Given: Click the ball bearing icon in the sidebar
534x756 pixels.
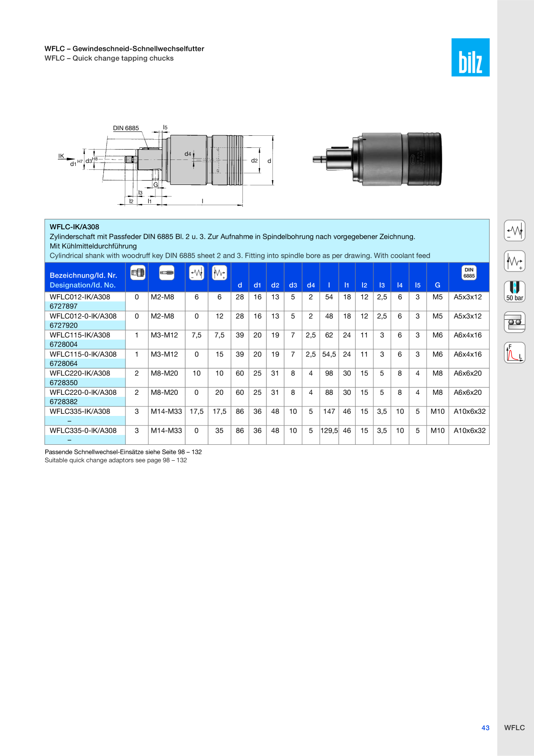Looking at the screenshot, I should tap(515, 322).
